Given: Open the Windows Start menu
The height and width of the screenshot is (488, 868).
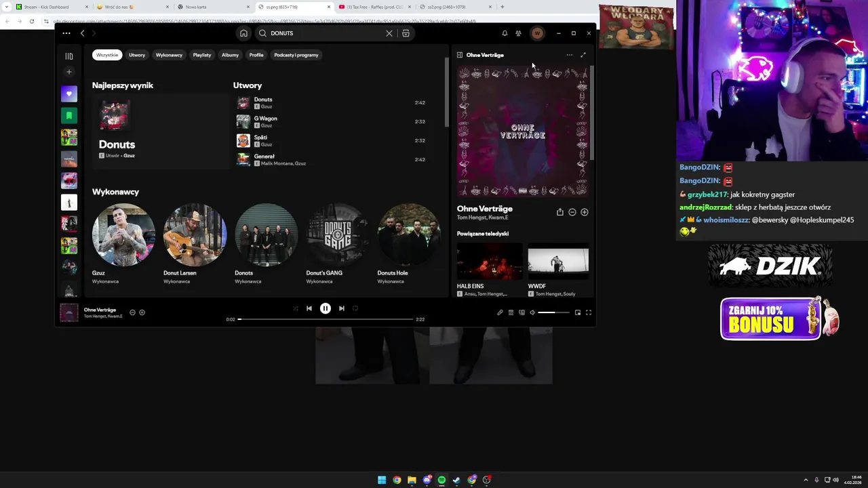Looking at the screenshot, I should pyautogui.click(x=382, y=480).
